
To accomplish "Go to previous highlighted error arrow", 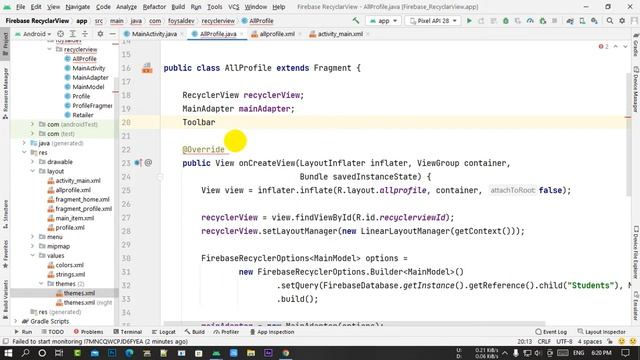I will [616, 47].
